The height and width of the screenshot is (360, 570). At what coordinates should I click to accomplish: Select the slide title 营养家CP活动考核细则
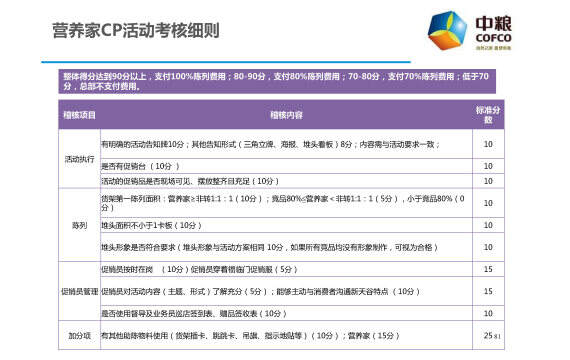pyautogui.click(x=136, y=31)
